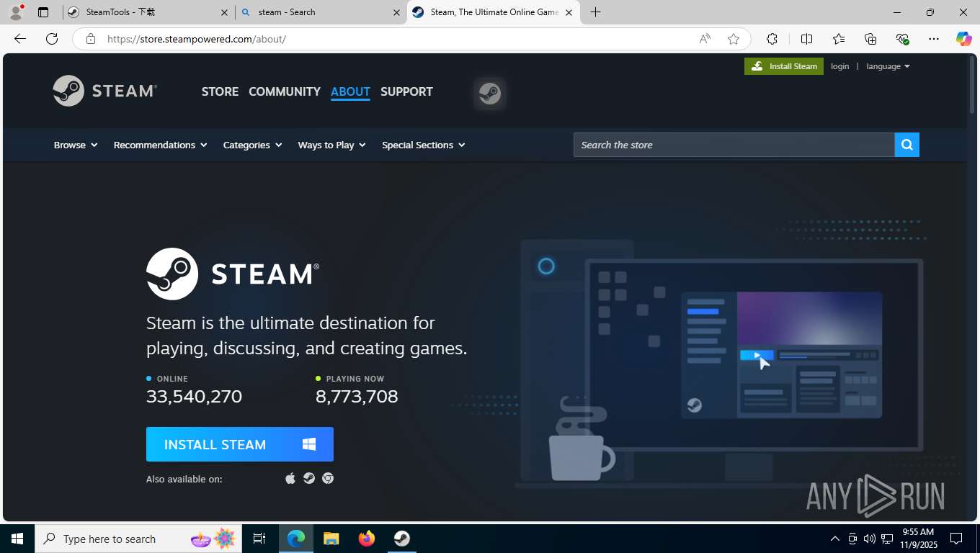Close the SteamTools tab
Viewport: 980px width, 553px height.
pyautogui.click(x=224, y=12)
